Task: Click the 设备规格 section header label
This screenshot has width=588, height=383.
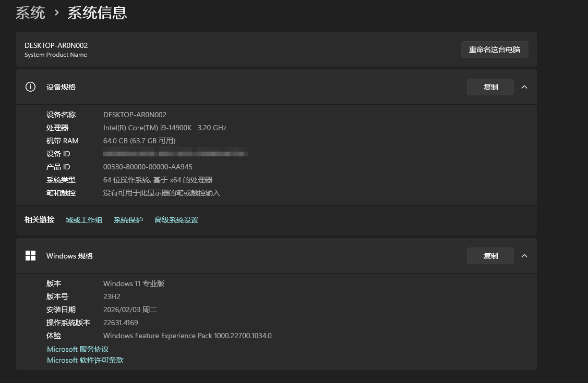Action: (x=61, y=87)
